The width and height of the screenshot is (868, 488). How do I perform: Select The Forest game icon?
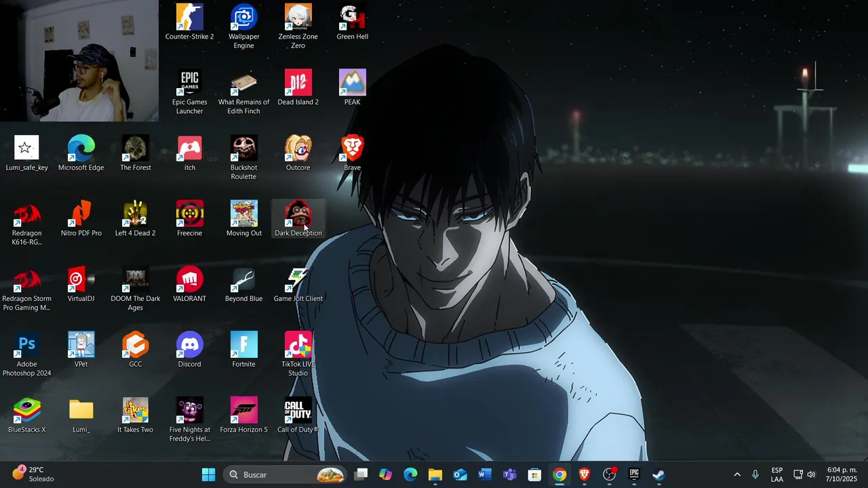pos(135,153)
